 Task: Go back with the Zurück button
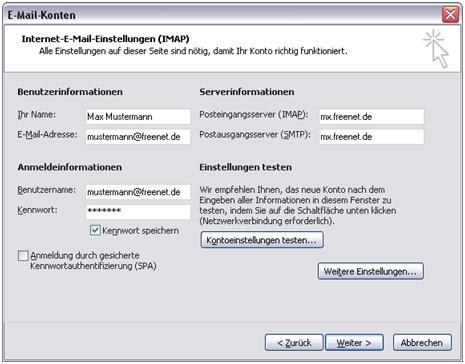click(294, 343)
